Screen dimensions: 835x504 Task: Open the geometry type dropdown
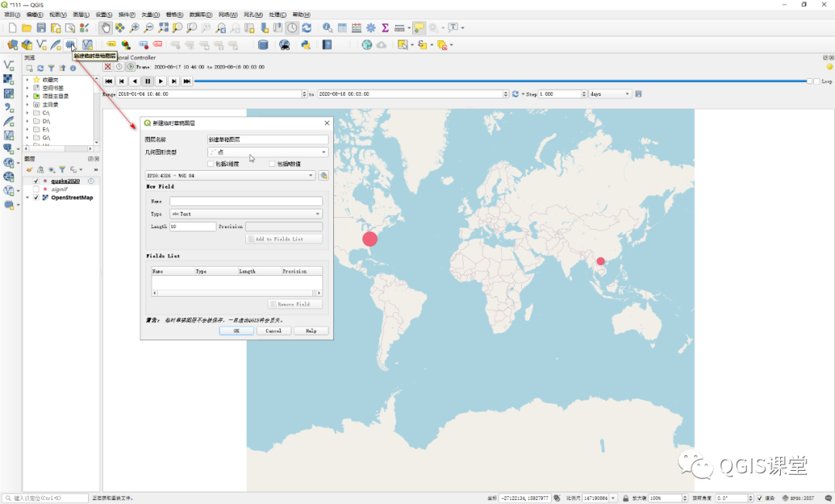[268, 152]
